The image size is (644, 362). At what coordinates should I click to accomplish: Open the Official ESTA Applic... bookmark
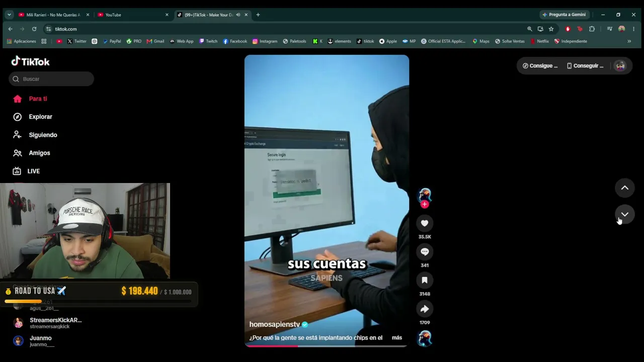pos(443,41)
